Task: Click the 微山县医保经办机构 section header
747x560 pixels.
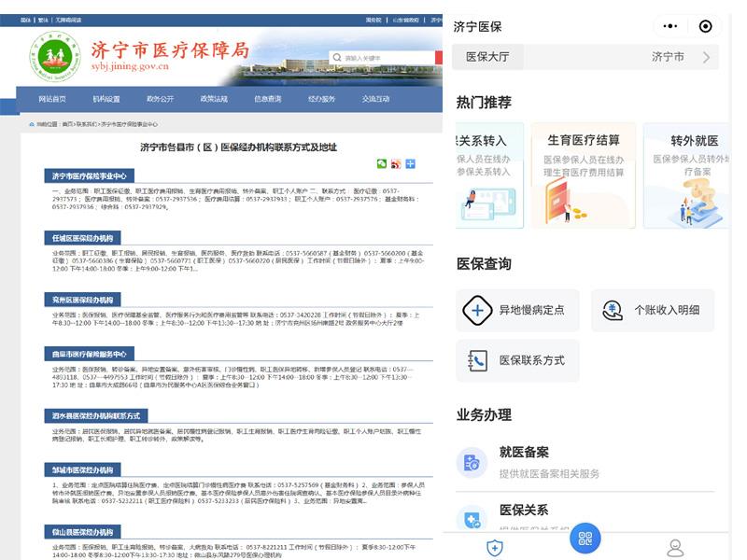Action: (82, 532)
